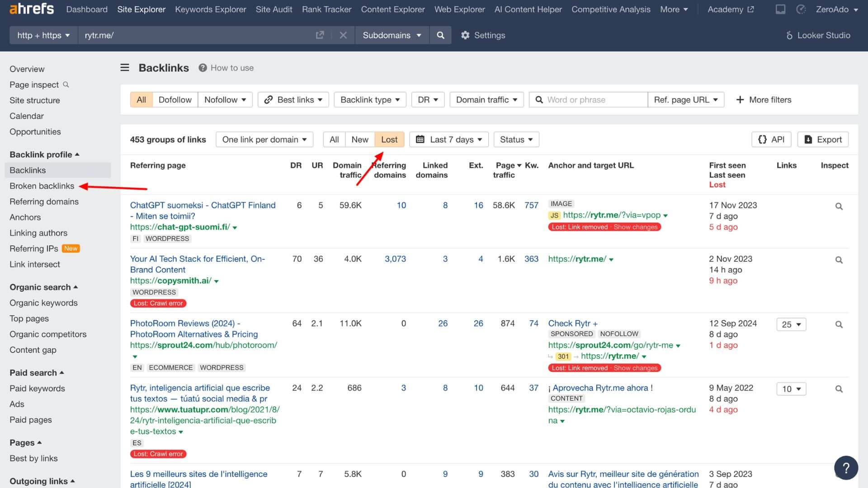
Task: Click the Word or phrase search field
Action: tap(588, 100)
